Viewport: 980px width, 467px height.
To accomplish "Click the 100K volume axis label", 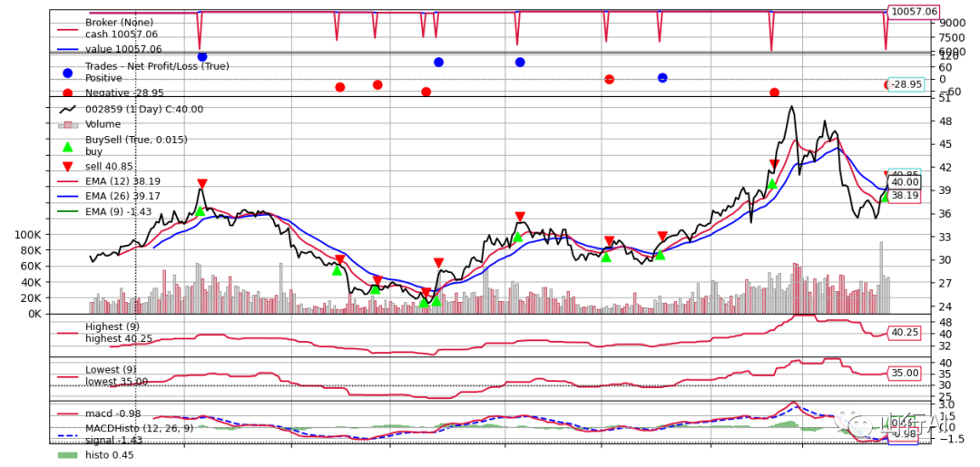I will [x=27, y=234].
